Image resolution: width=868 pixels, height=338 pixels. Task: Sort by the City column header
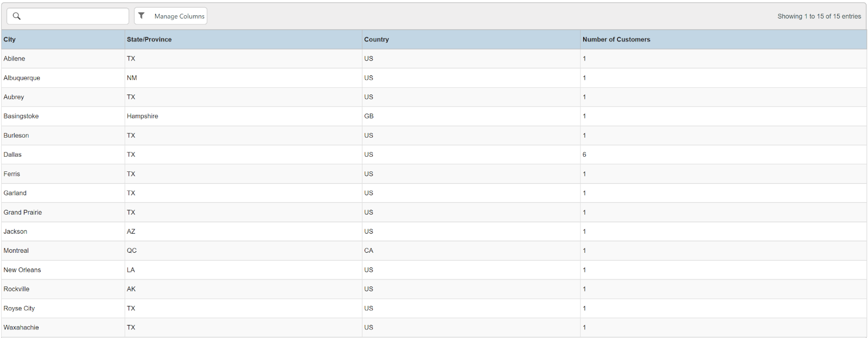click(x=10, y=40)
